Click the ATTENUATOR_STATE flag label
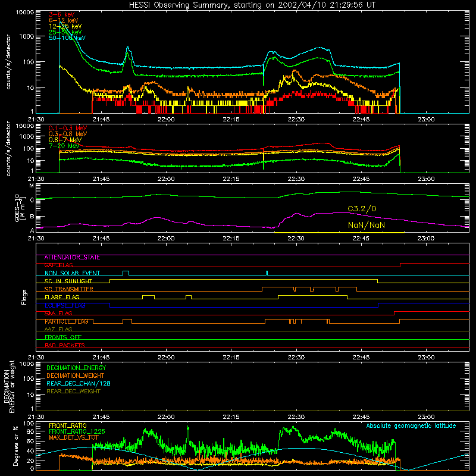 tap(72, 258)
